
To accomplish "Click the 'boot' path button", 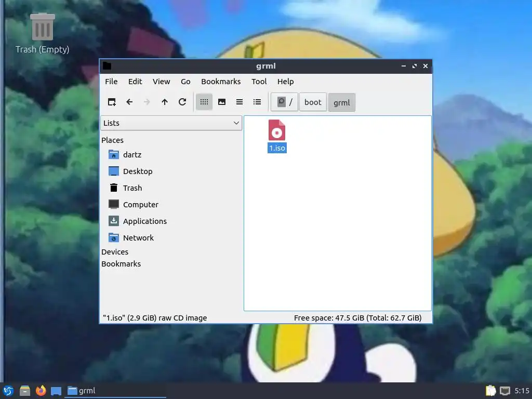I will point(313,102).
